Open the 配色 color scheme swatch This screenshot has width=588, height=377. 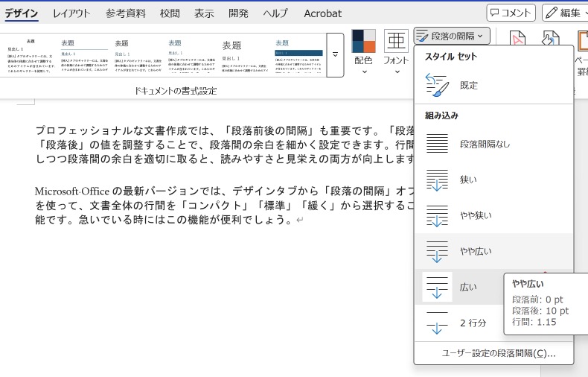pyautogui.click(x=363, y=42)
